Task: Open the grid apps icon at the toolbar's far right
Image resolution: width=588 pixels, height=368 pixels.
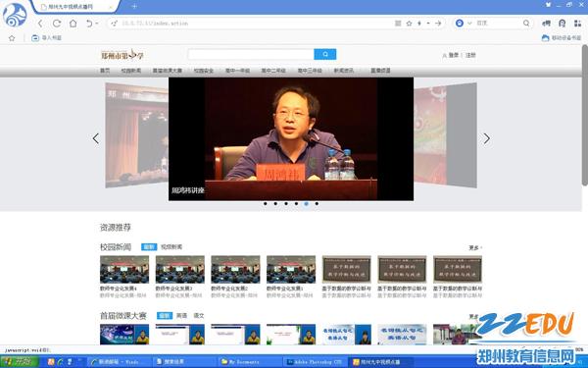Action: 577,24
